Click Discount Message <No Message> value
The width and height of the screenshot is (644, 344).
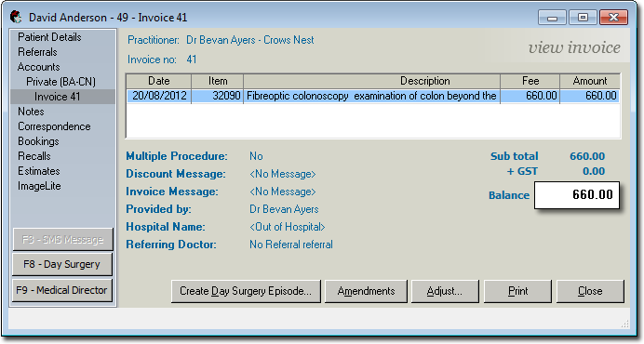pyautogui.click(x=283, y=174)
